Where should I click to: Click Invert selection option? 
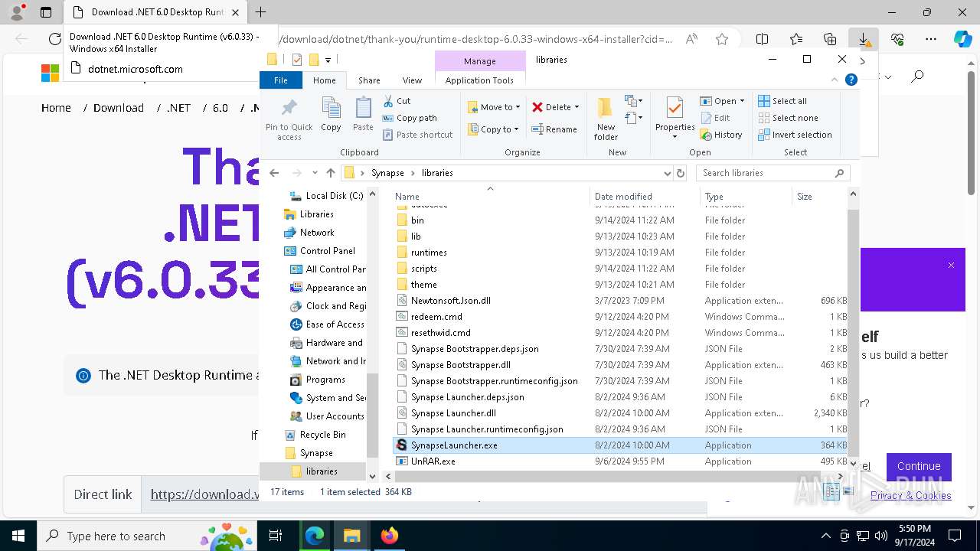tap(795, 135)
